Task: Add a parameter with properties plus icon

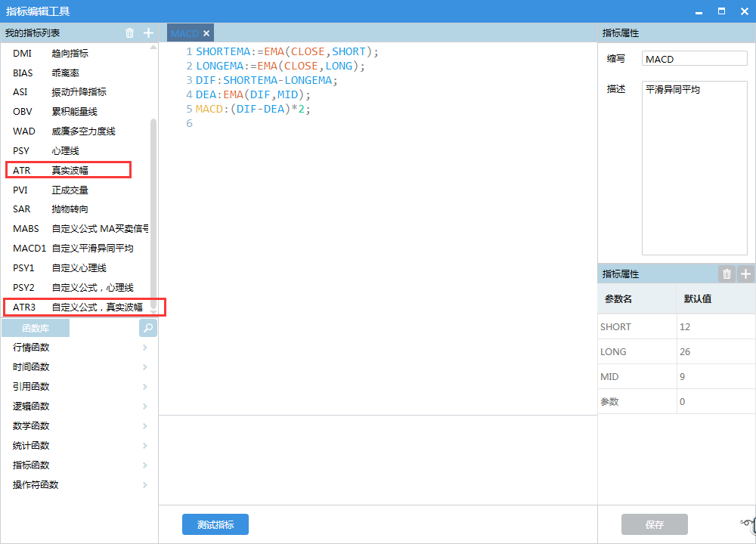Action: (745, 274)
